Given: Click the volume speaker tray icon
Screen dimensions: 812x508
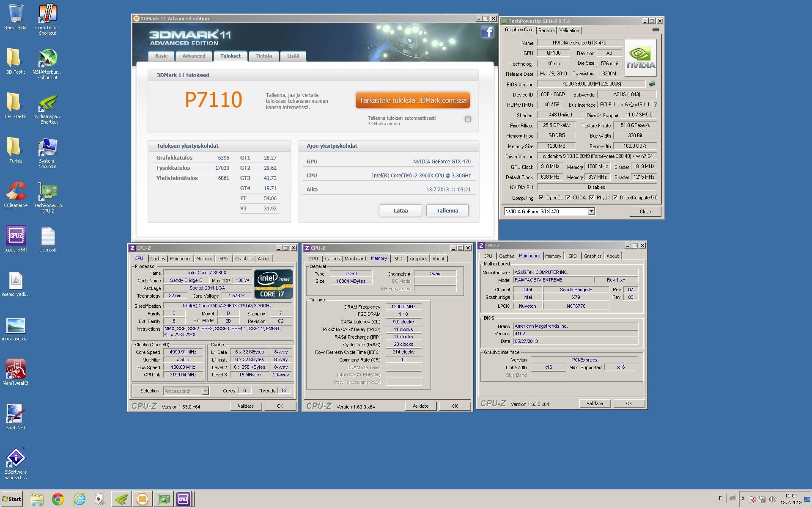Looking at the screenshot, I should (x=773, y=499).
